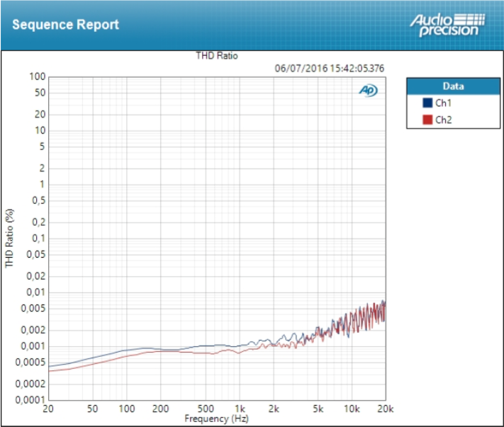Click the timestamp 06/07/2016 15:42:05.376

[330, 69]
